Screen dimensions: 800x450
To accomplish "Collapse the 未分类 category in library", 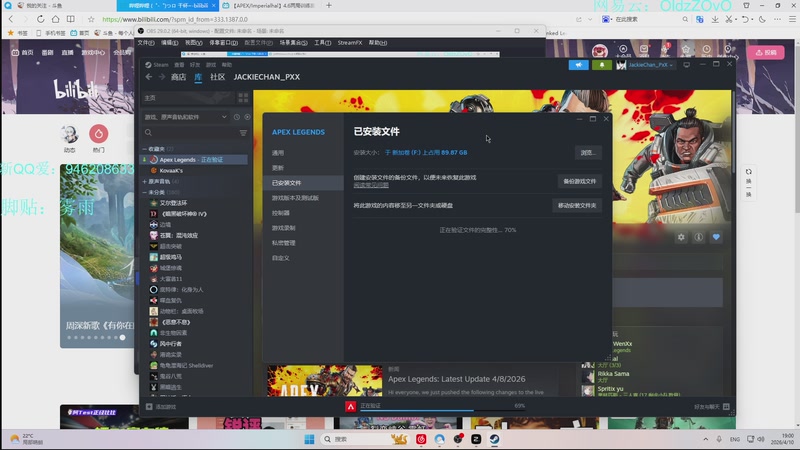I will [144, 192].
